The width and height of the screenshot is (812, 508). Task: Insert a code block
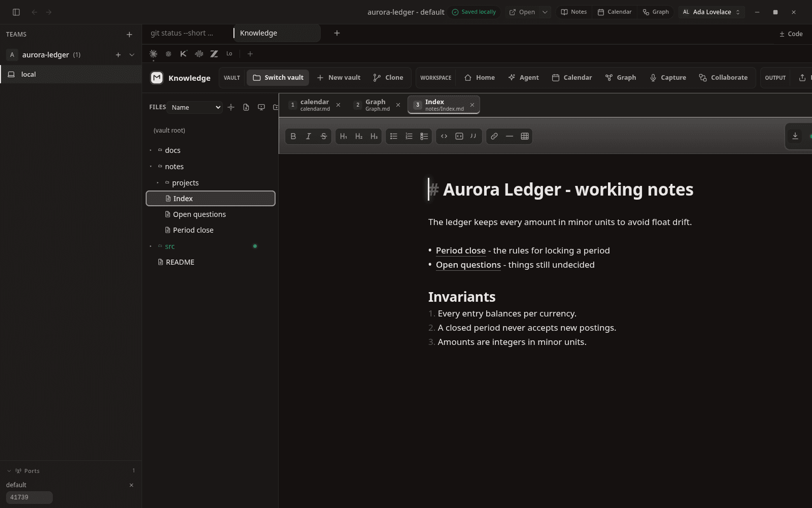(459, 136)
